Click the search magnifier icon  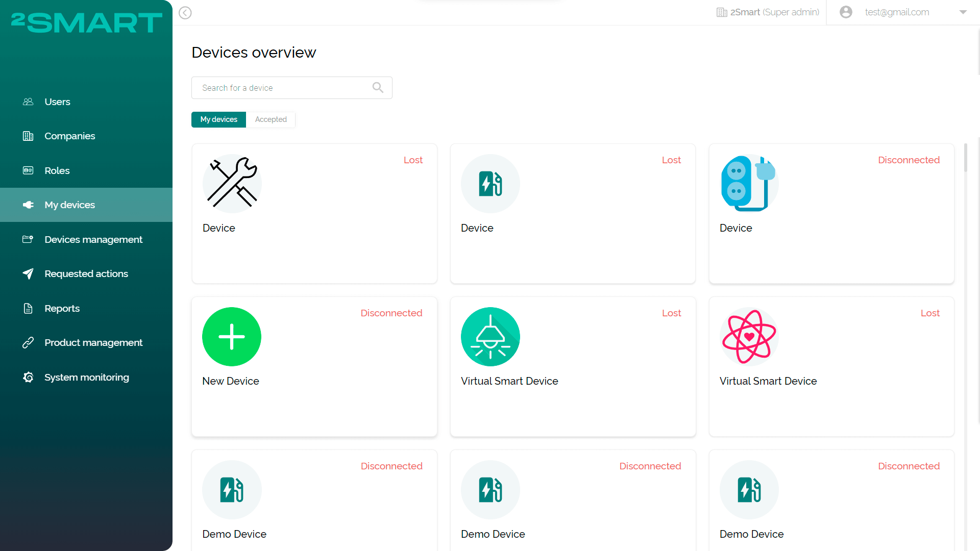378,88
